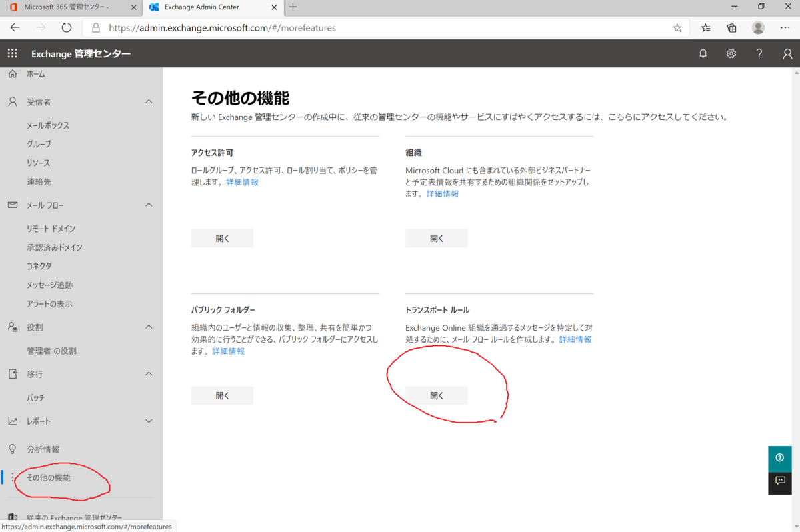This screenshot has height=532, width=800.
Task: Open 詳細情報 link for パブリック フォルダー
Action: coord(228,351)
